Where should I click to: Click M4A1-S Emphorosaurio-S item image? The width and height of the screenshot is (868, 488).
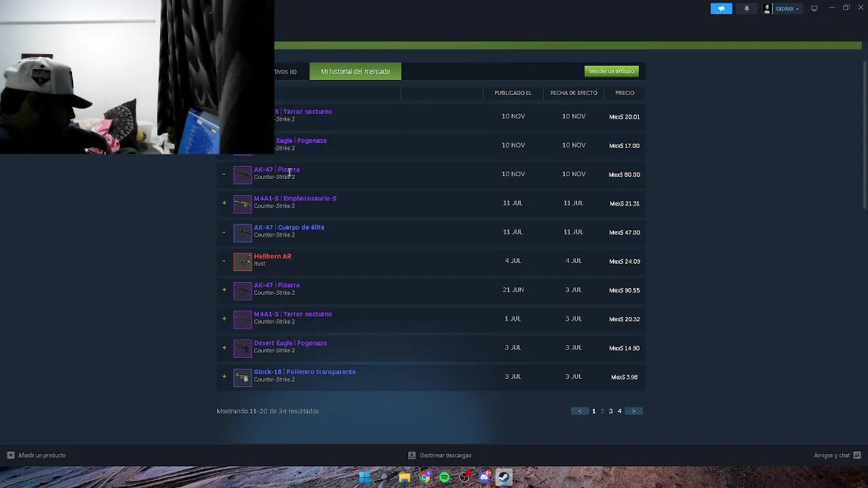coord(243,204)
